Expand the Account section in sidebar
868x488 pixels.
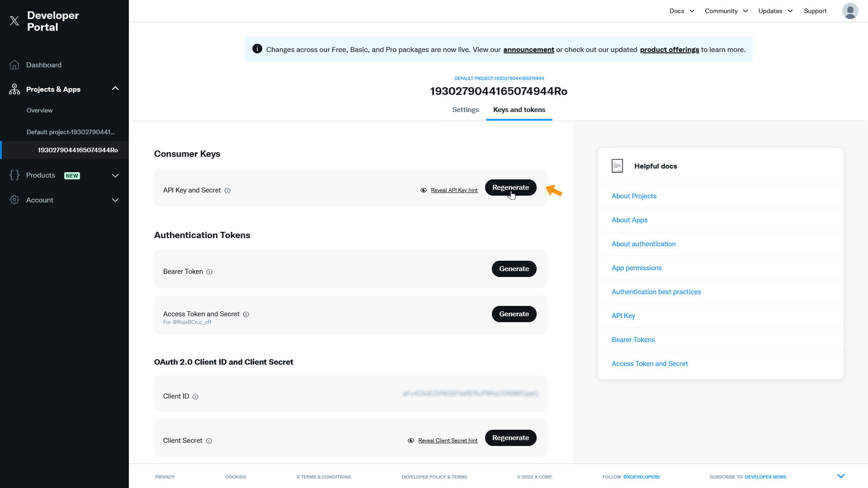[x=115, y=200]
